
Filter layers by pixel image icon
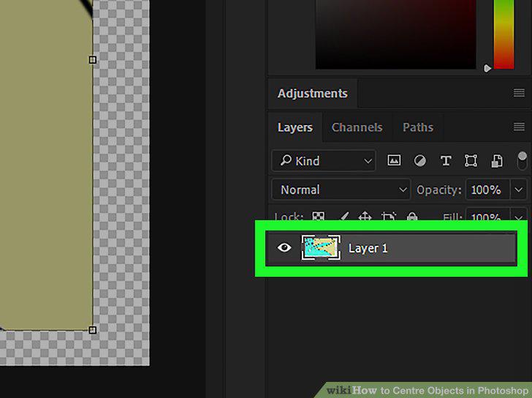pos(394,160)
